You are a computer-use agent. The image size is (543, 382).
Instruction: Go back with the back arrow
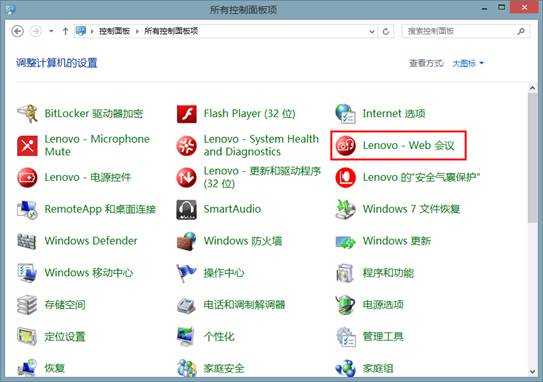tap(17, 31)
